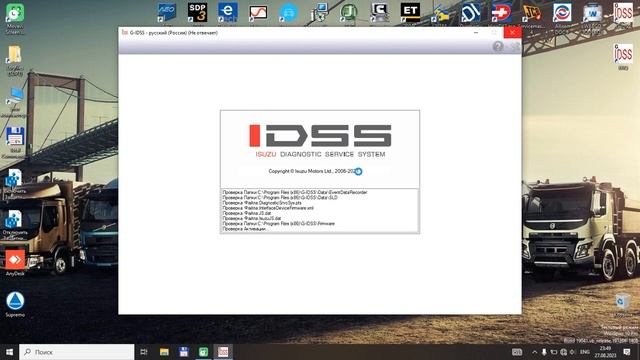Open the Supremo desktop shortcut

[15, 301]
